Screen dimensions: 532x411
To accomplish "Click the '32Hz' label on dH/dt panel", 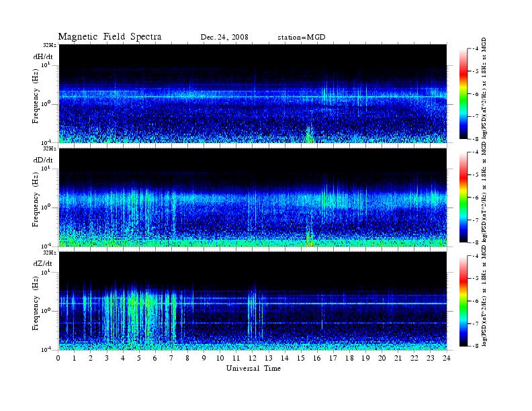I will point(50,45).
